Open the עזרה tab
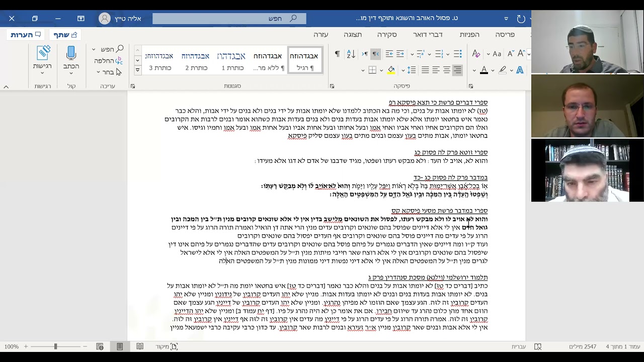Image resolution: width=644 pixels, height=362 pixels. pyautogui.click(x=320, y=35)
